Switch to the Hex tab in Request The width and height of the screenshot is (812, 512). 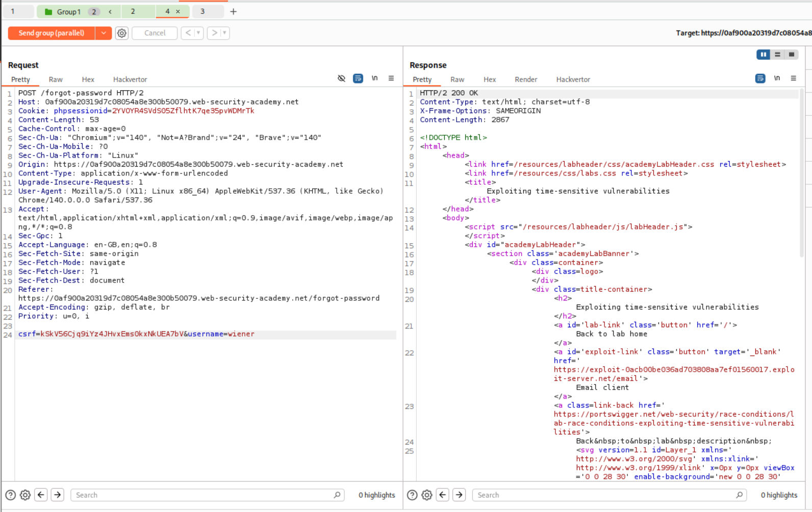[88, 80]
